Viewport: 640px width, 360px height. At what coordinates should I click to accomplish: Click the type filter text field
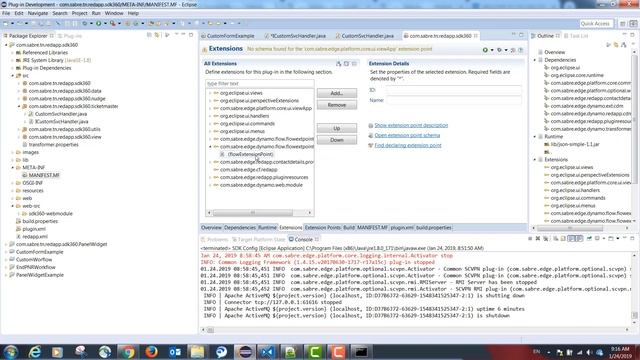point(260,84)
